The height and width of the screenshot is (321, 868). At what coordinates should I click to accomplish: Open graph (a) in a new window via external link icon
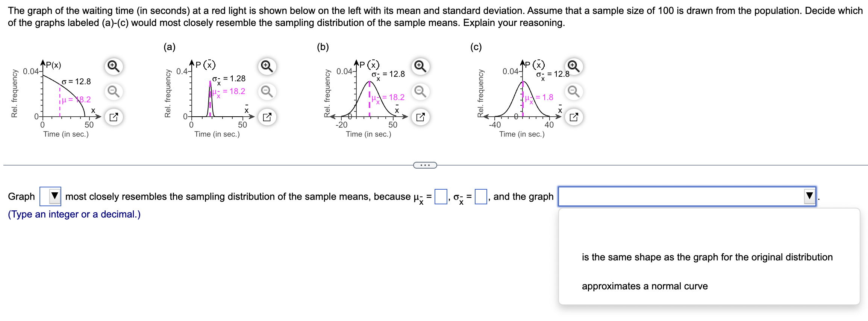point(267,117)
